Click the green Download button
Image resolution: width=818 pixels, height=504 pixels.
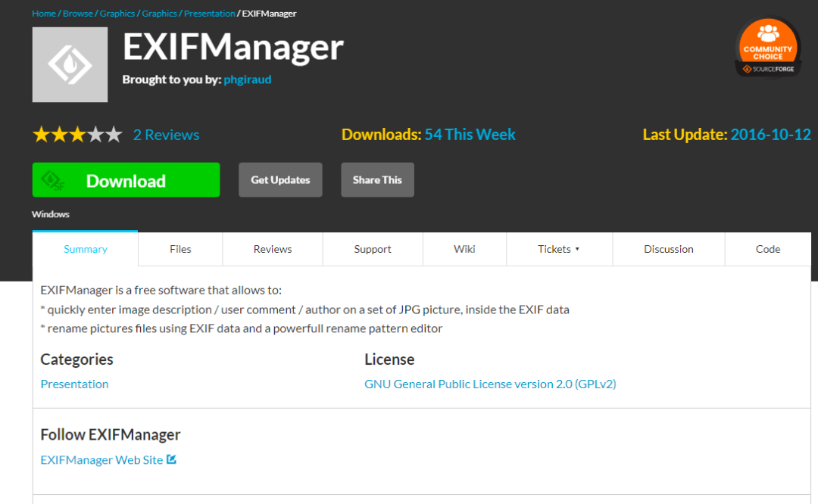click(x=126, y=180)
